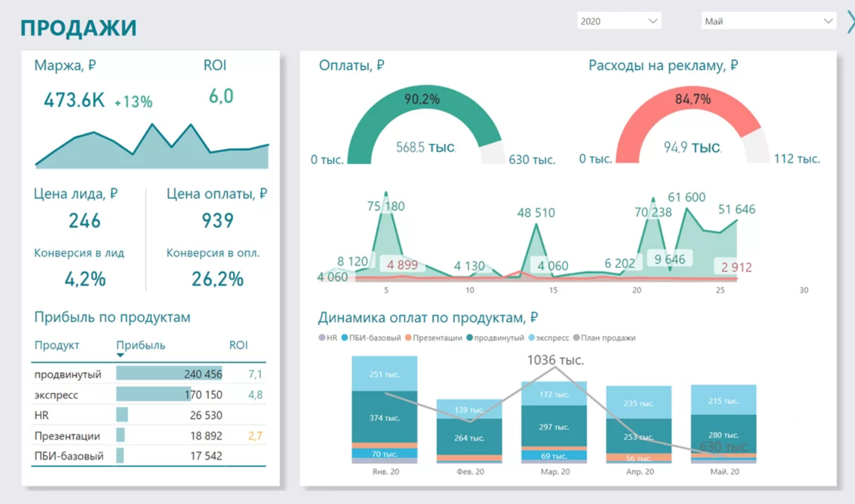Screen dimensions: 855x504
Task: Click Конверсия в лид value 4,2%
Action: pos(85,279)
